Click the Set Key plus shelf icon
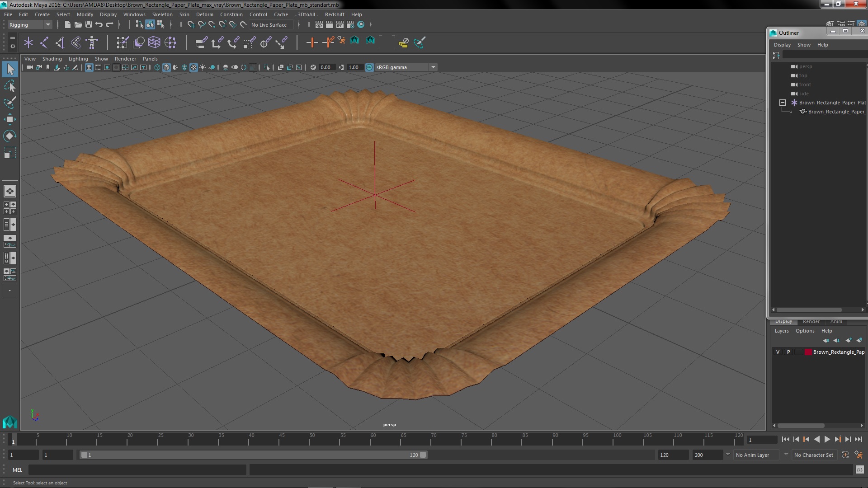Image resolution: width=868 pixels, height=488 pixels. tap(312, 42)
